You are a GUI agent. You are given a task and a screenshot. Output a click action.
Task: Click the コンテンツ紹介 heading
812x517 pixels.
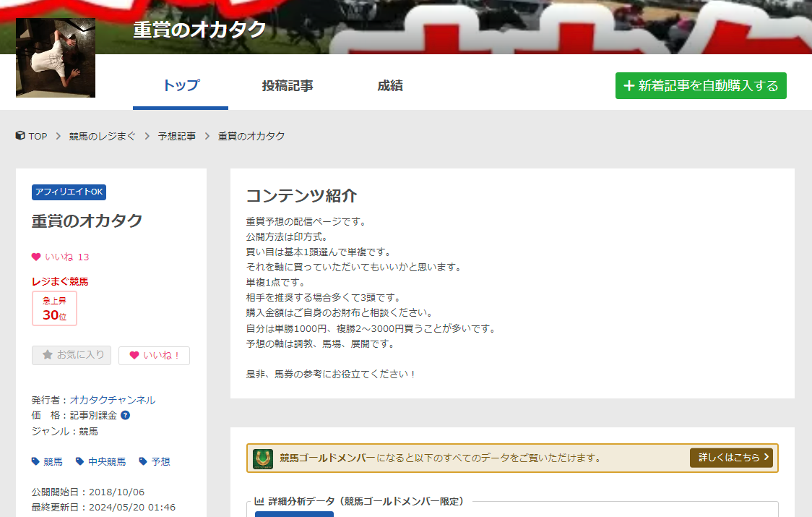(x=301, y=196)
